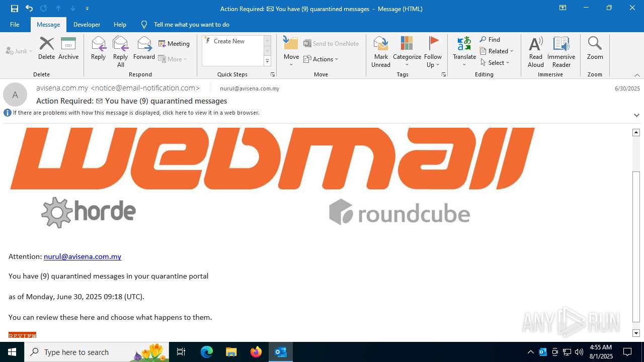The width and height of the screenshot is (644, 362).
Task: Open the Windows Start menu
Action: [12, 352]
